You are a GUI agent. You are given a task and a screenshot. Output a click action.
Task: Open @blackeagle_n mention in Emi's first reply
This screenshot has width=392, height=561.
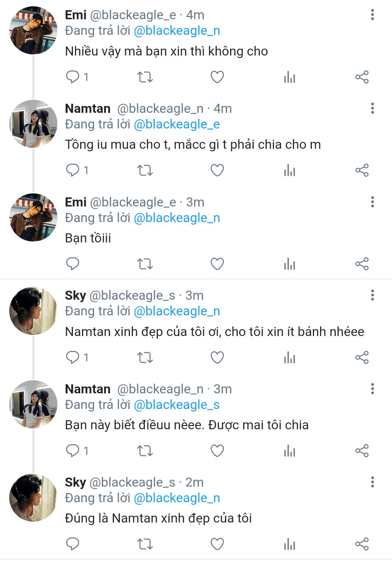[177, 31]
